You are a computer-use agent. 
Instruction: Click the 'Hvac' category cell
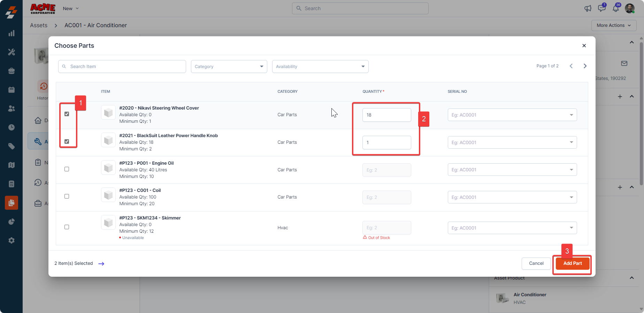pyautogui.click(x=283, y=228)
